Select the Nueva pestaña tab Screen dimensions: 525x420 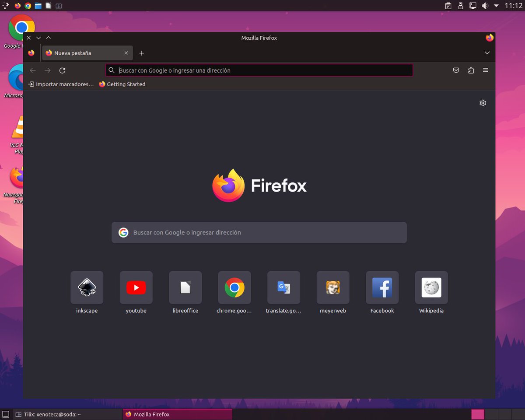tap(87, 53)
